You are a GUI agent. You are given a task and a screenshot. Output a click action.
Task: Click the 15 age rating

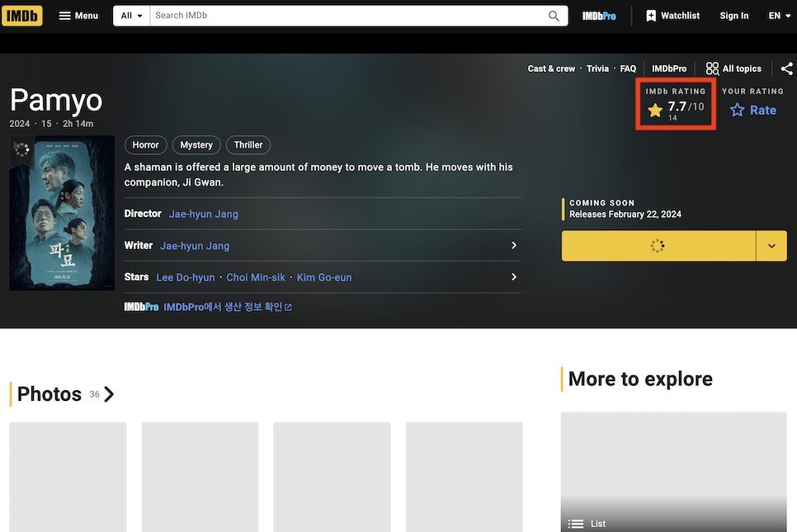[46, 124]
